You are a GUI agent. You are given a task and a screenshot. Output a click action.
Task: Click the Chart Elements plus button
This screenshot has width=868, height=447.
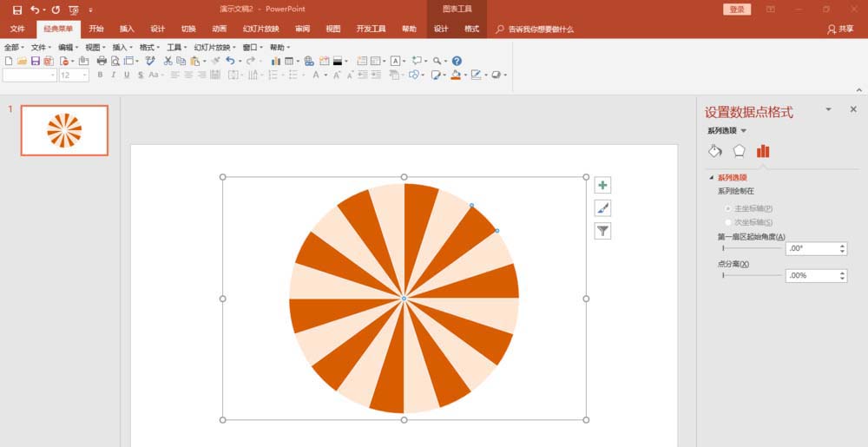coord(603,185)
